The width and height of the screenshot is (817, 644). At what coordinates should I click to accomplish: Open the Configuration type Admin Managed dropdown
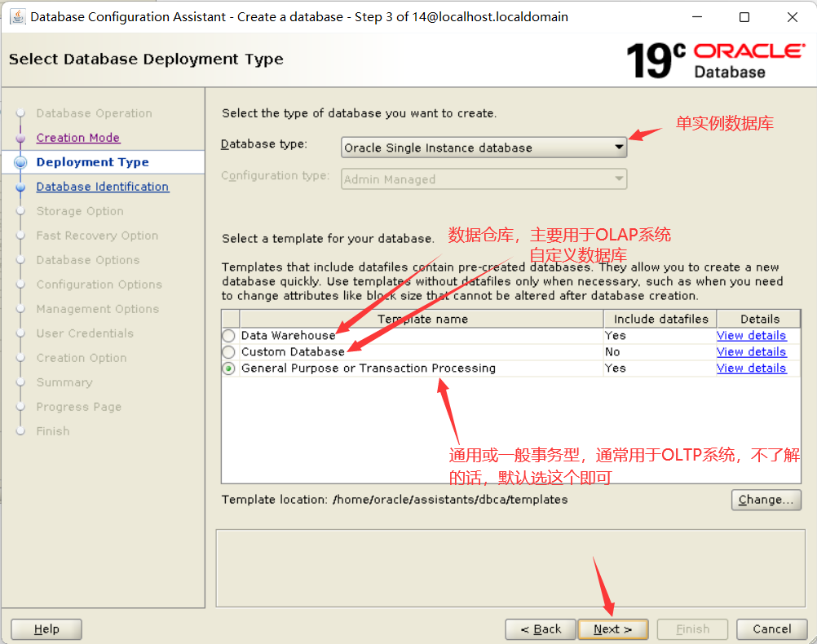point(484,179)
